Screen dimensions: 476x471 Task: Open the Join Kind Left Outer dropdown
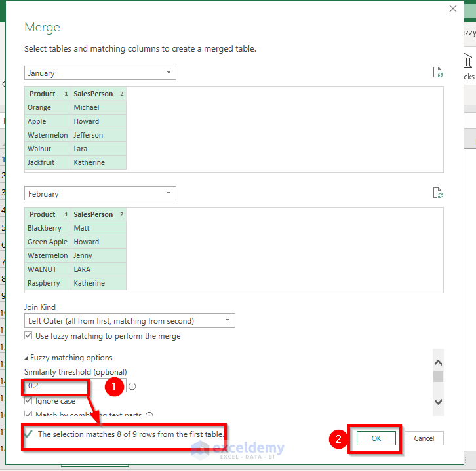(130, 320)
